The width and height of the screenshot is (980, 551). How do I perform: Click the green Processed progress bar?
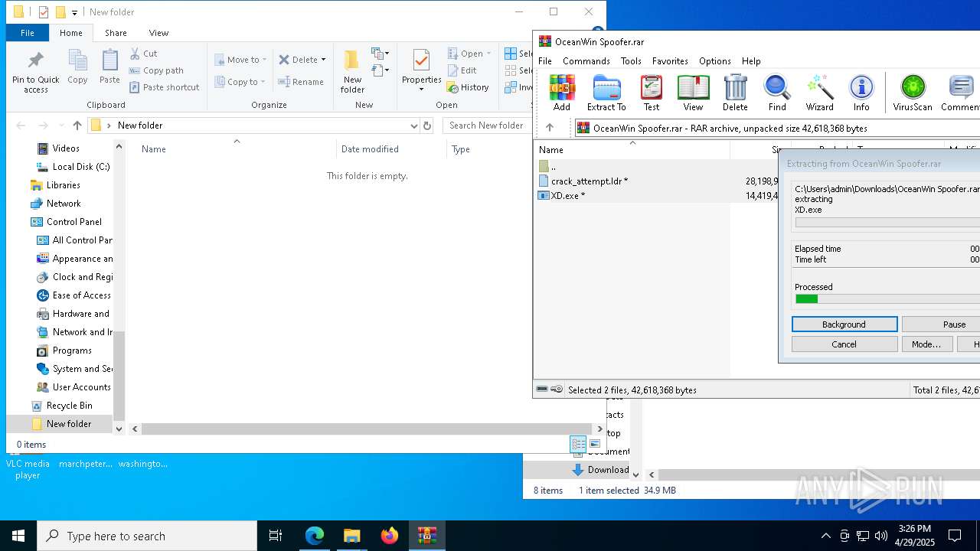[x=887, y=299]
